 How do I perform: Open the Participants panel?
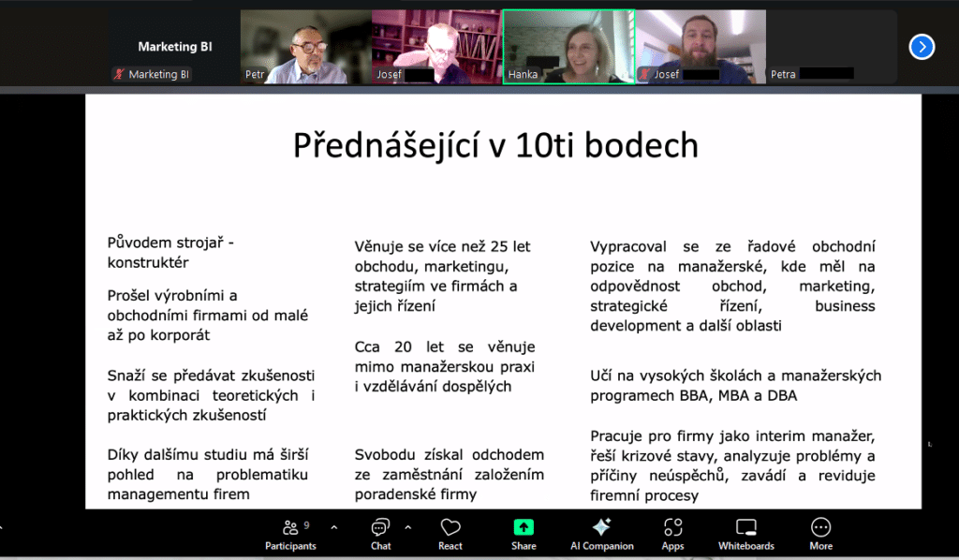point(290,535)
